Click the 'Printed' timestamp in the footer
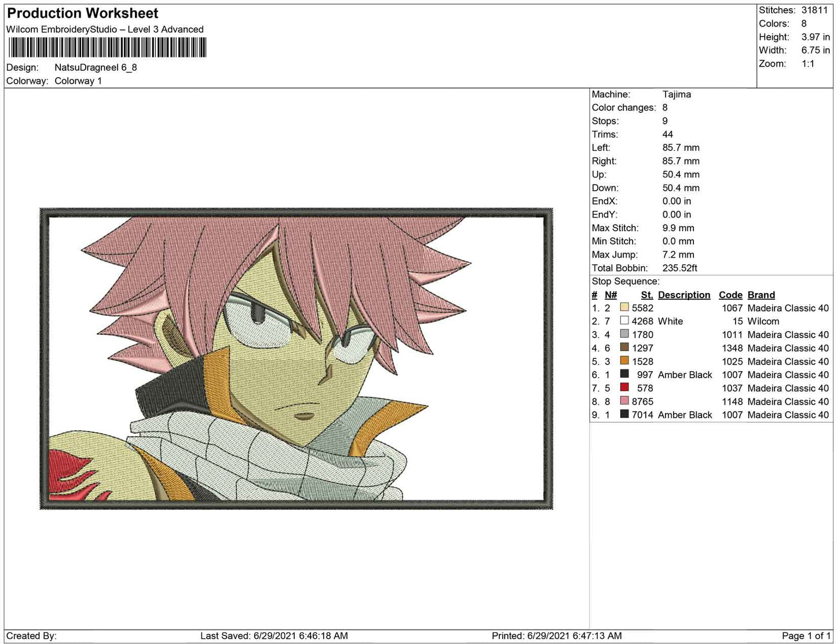The height and width of the screenshot is (644, 837). (557, 636)
